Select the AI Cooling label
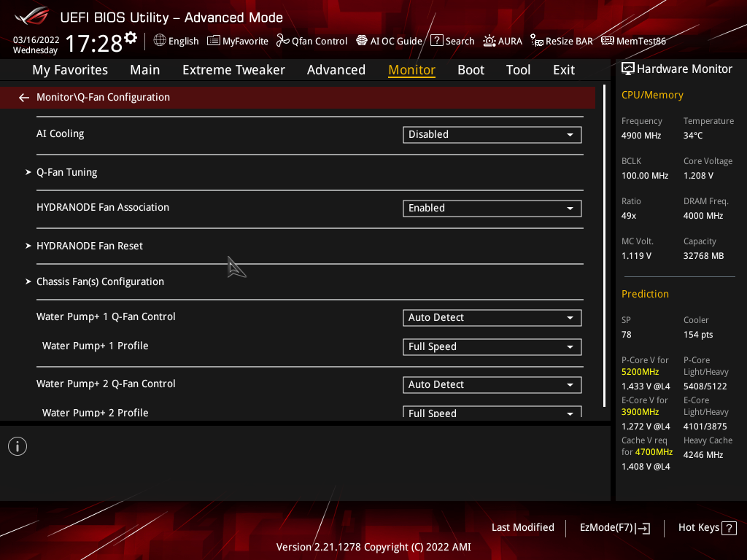747x560 pixels. [x=60, y=134]
